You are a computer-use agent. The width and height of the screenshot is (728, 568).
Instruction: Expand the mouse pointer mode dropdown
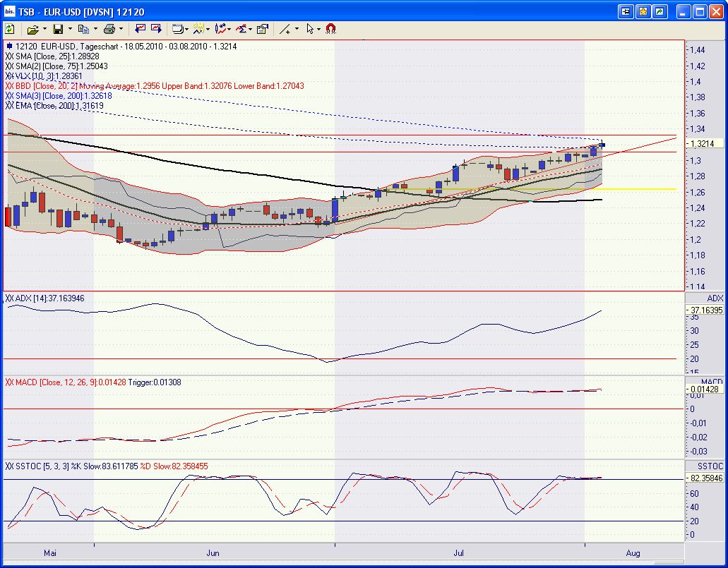coord(319,29)
